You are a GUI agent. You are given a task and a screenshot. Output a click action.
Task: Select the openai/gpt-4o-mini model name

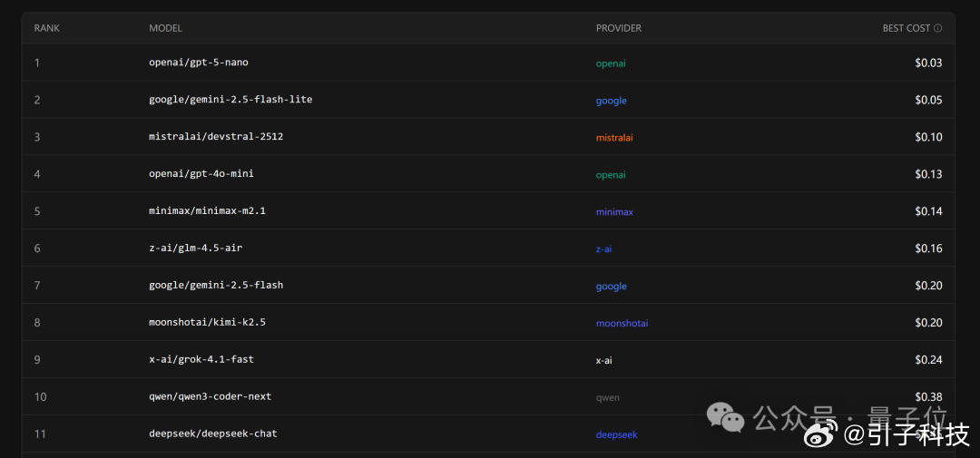tap(201, 174)
